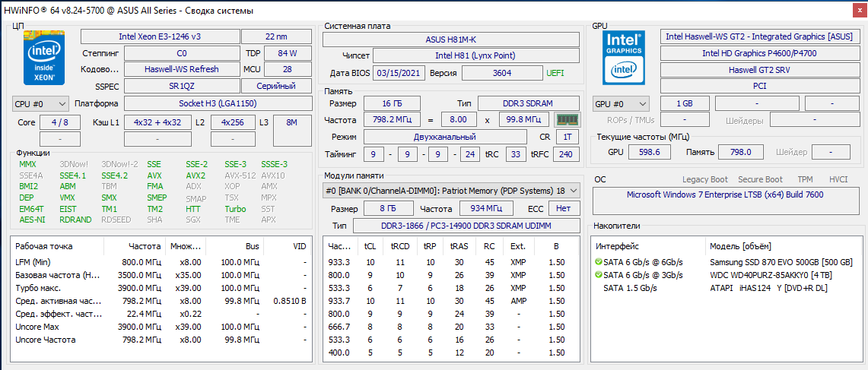Click the Intel Xeon E3-1246 v3 name field
This screenshot has width=868, height=370.
160,36
